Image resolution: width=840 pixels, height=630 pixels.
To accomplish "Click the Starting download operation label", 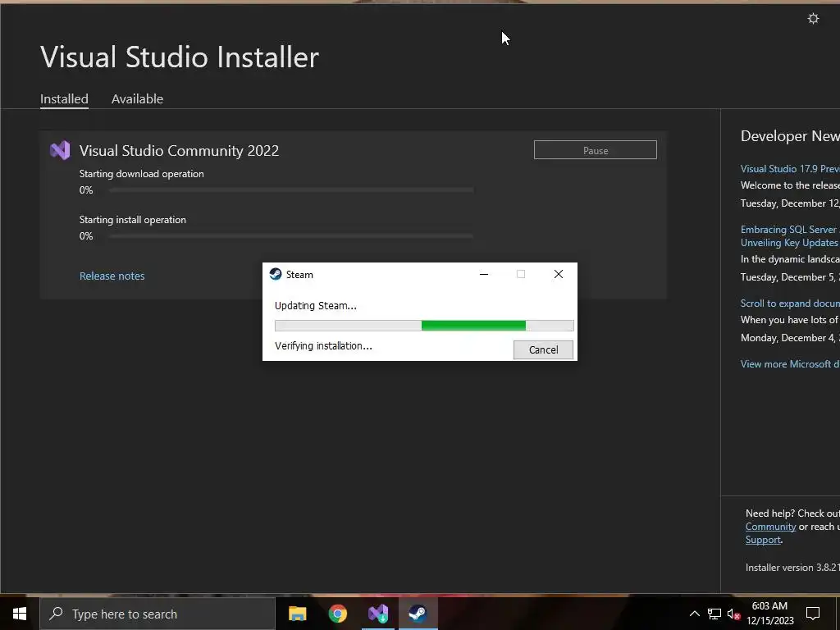I will point(141,174).
